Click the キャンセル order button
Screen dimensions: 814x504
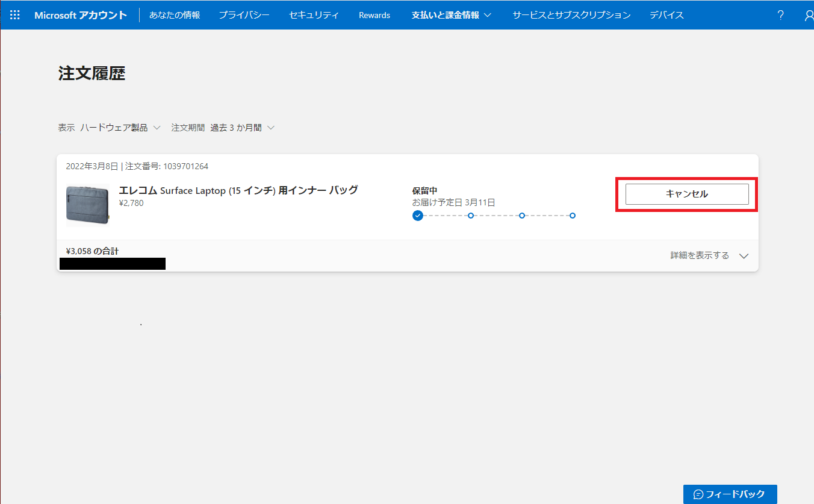pyautogui.click(x=687, y=194)
